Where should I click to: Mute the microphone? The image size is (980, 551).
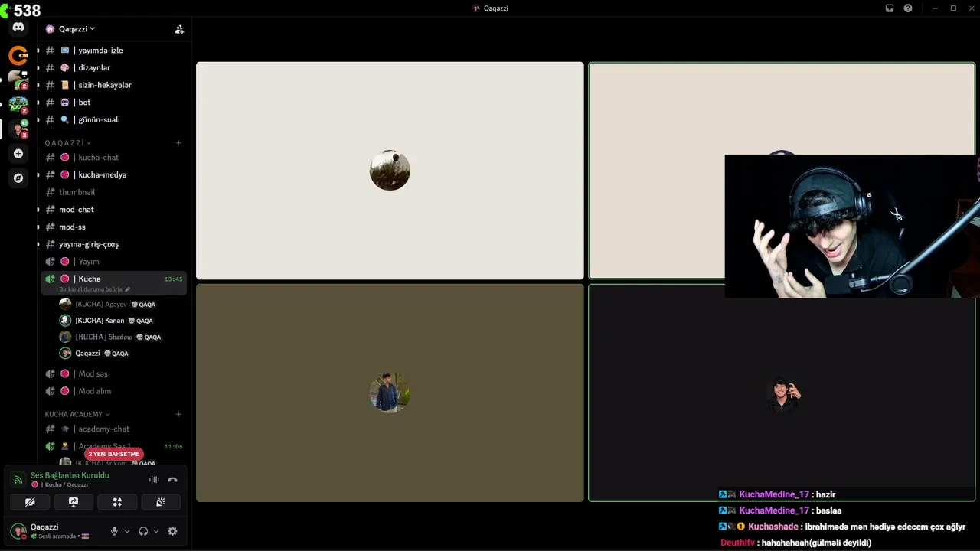tap(114, 531)
